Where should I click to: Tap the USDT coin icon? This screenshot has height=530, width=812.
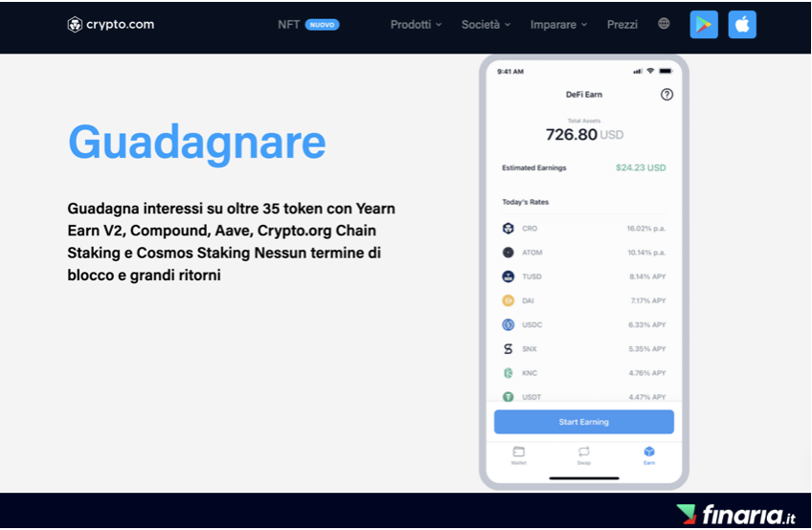(508, 396)
